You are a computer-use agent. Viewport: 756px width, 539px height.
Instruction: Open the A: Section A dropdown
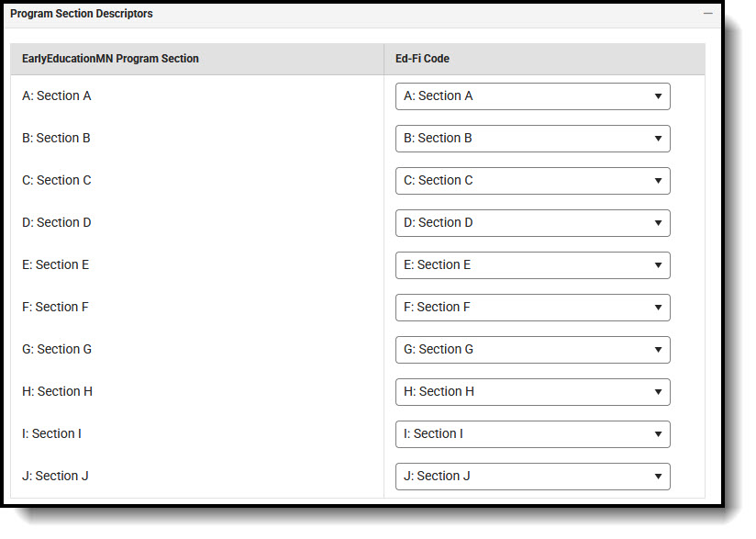tap(532, 96)
